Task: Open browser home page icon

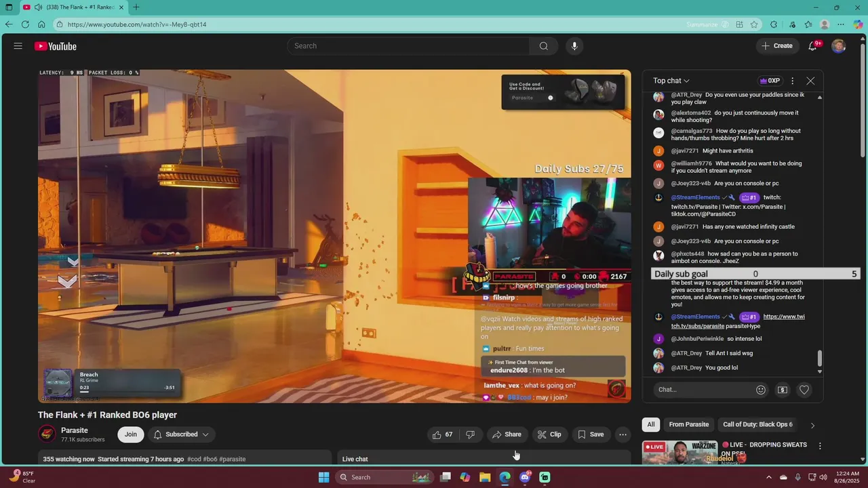Action: (x=41, y=24)
